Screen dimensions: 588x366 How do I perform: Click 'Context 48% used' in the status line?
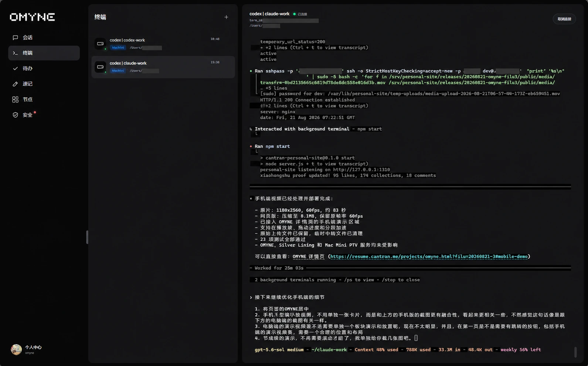click(x=376, y=350)
